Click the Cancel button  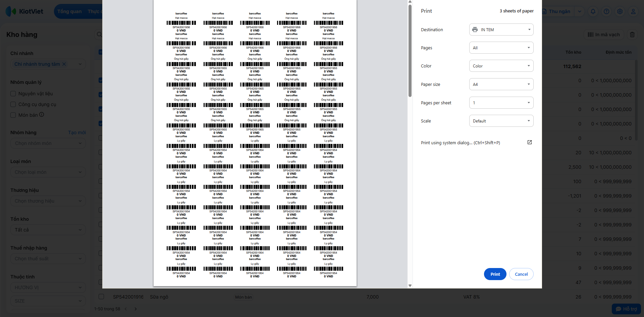point(521,274)
